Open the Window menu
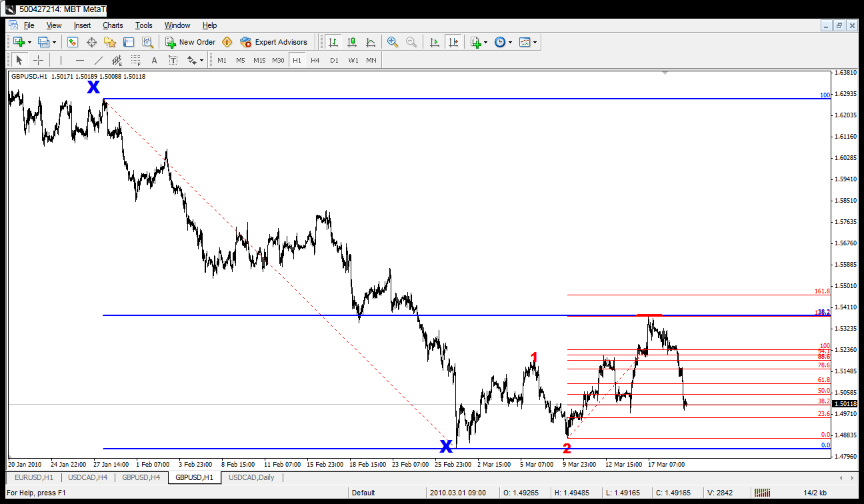The image size is (864, 504). tap(177, 25)
